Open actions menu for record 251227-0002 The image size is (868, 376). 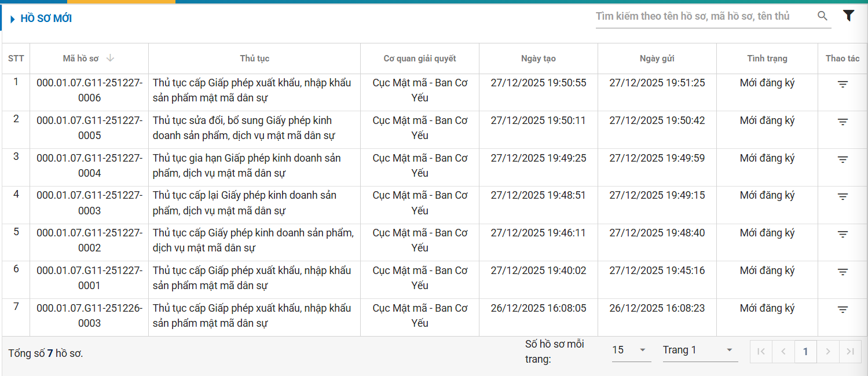[843, 234]
